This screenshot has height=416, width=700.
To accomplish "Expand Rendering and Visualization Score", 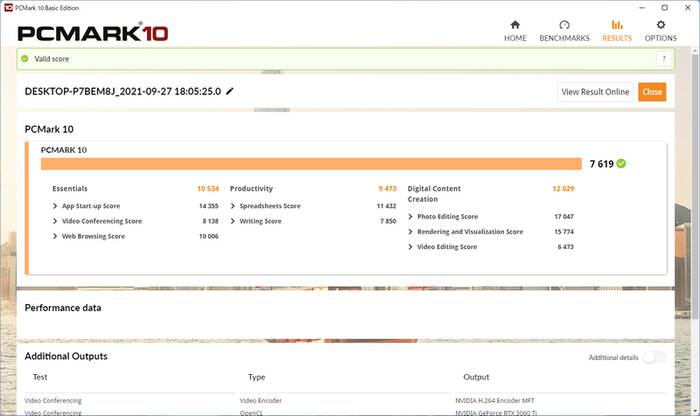I will click(410, 232).
